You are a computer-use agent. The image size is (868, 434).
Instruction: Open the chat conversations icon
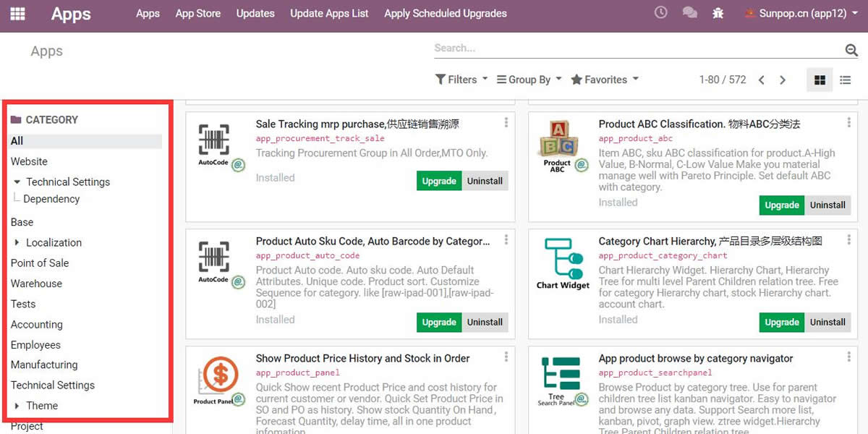(690, 13)
